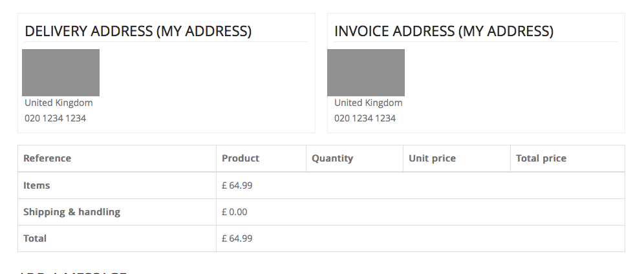The height and width of the screenshot is (274, 644).
Task: Select the Items row label
Action: click(37, 185)
